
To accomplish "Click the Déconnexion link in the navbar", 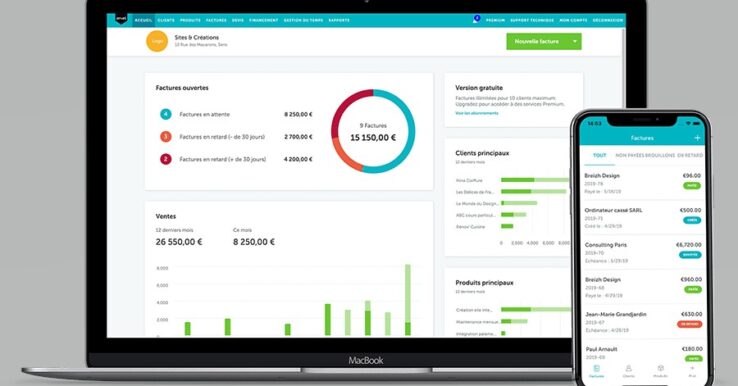I will (608, 20).
